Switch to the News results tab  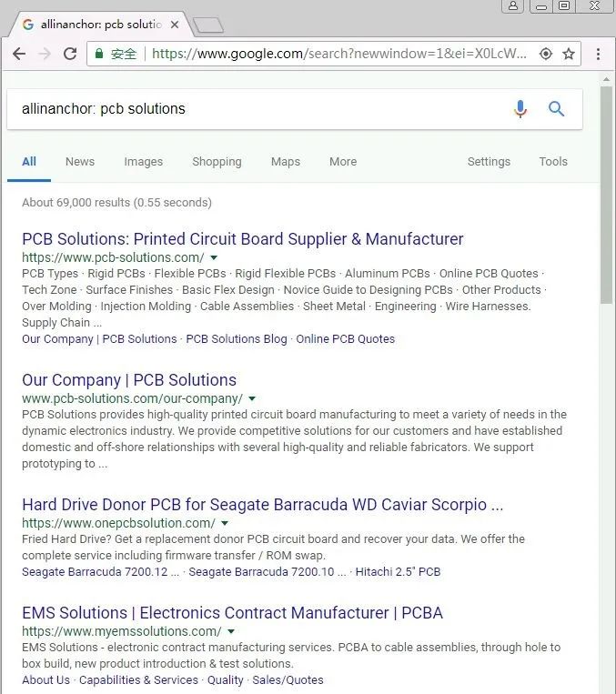(x=79, y=162)
